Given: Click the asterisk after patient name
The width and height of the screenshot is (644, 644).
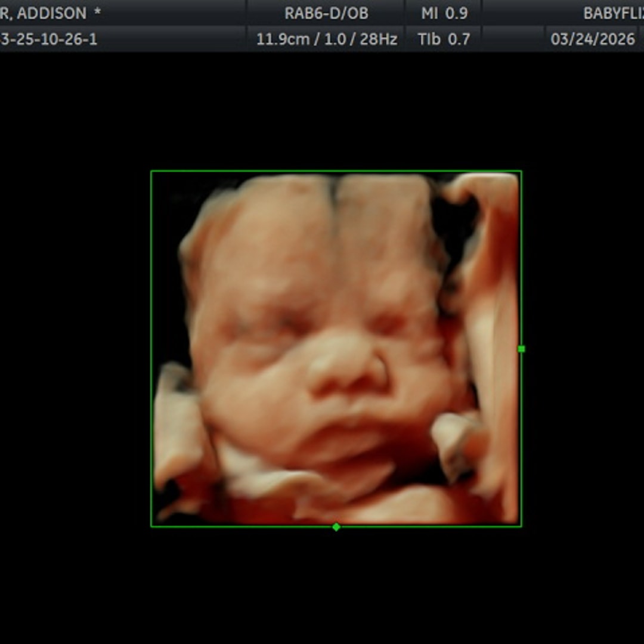Looking at the screenshot, I should 97,13.
